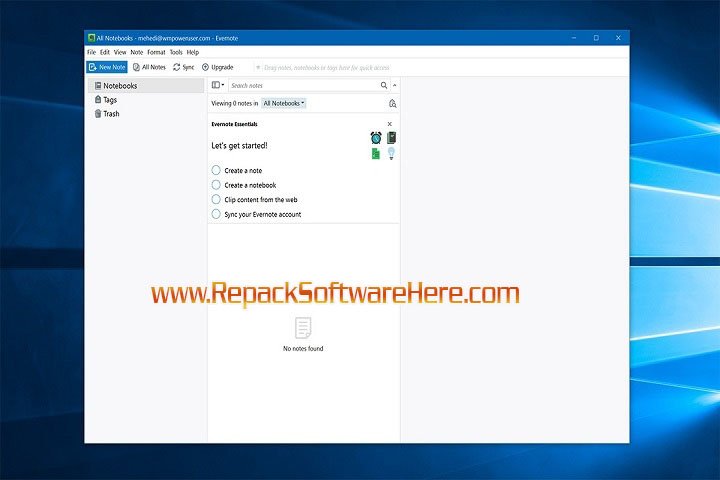Open All Notes from the toolbar
Screen dimensions: 720x480
[149, 67]
